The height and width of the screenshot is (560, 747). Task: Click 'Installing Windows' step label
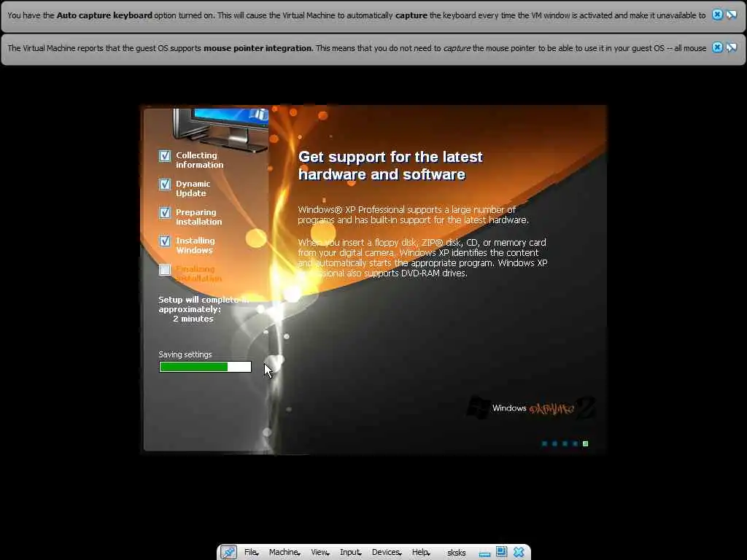pyautogui.click(x=196, y=245)
